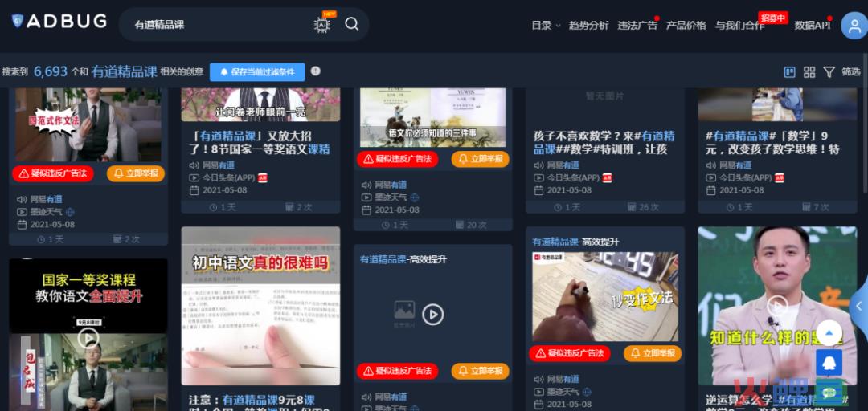Click 今日头条(APP) in 孩子不喜欢数学 card
This screenshot has width=868, height=411.
[574, 178]
